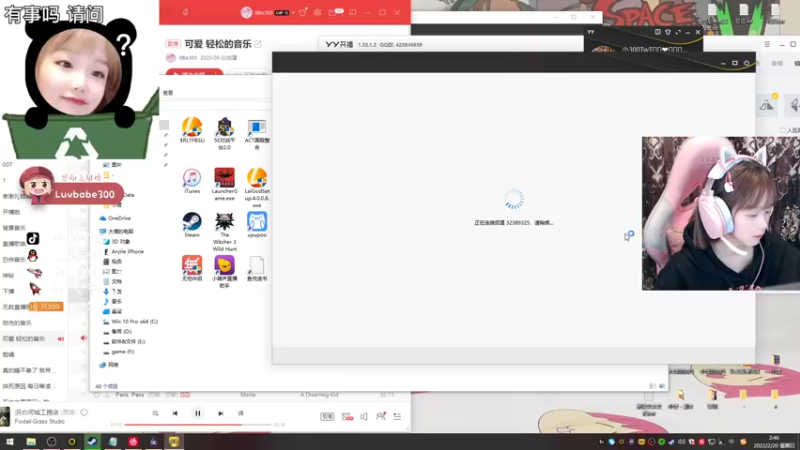Open NetEase Cloud Music from taskbar

tap(133, 442)
